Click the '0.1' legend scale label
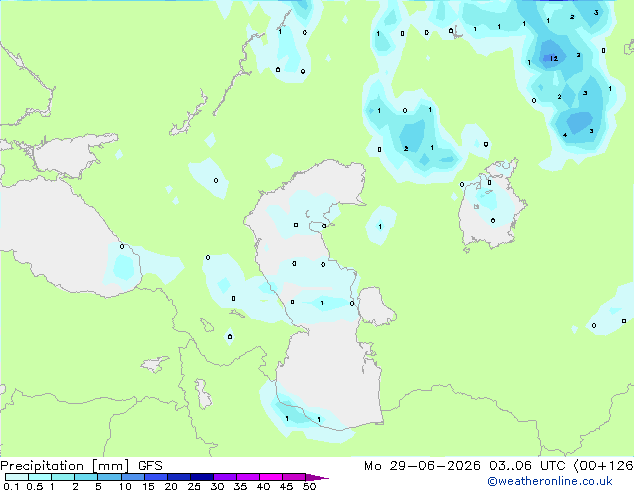This screenshot has width=634, height=490. coord(11,486)
